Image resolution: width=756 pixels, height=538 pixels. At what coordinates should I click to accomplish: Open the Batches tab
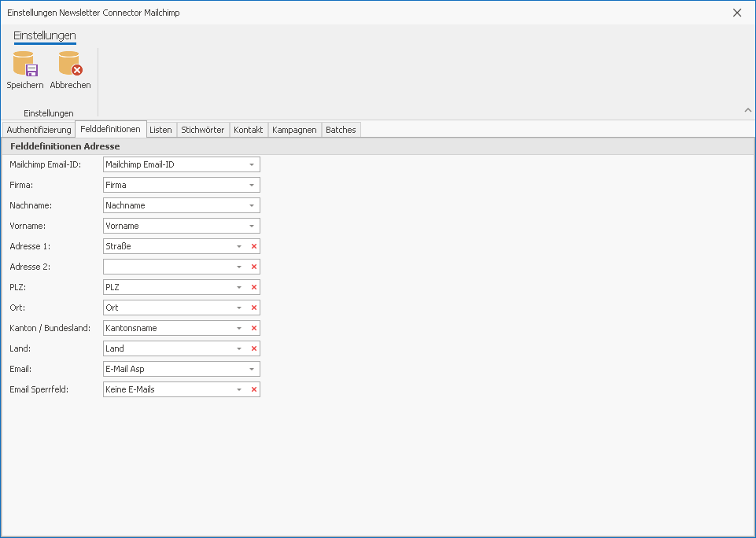click(341, 130)
